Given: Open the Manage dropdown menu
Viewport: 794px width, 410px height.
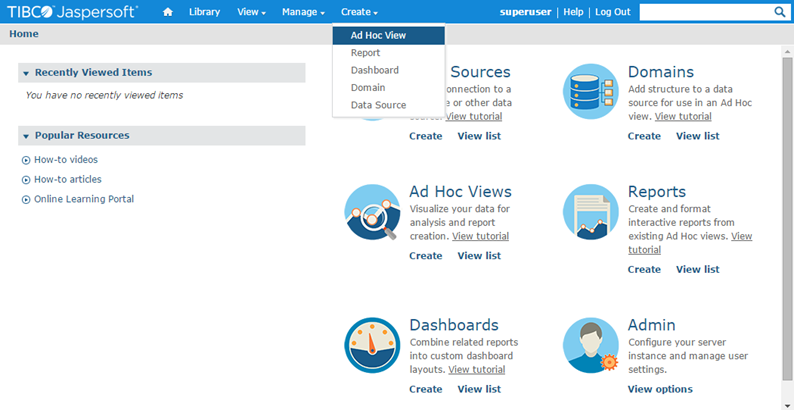Looking at the screenshot, I should [x=303, y=12].
